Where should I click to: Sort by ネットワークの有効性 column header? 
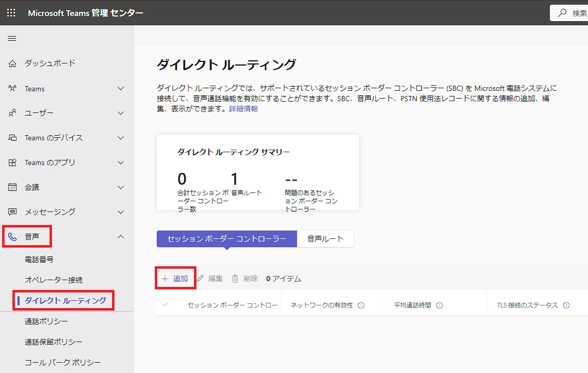point(322,305)
